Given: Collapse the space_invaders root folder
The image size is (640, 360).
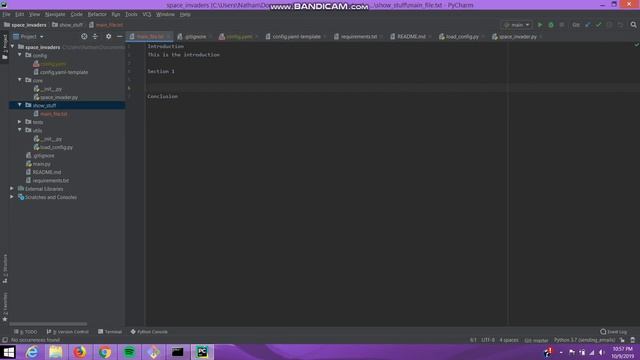Looking at the screenshot, I should point(13,47).
